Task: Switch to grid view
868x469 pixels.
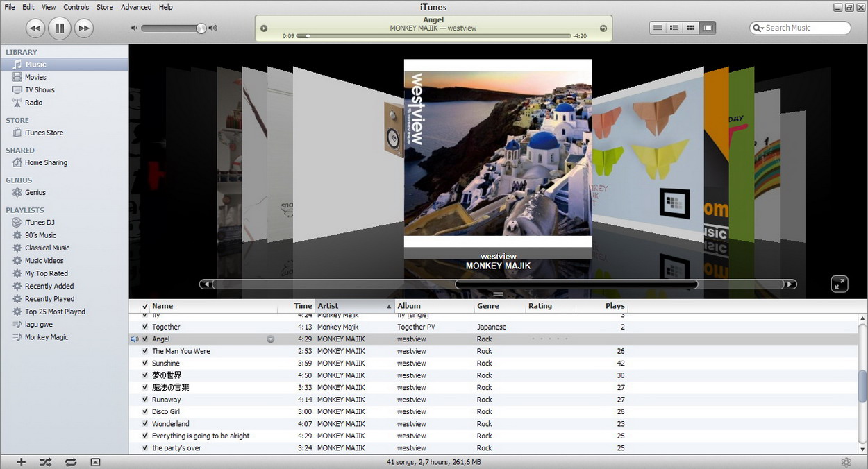Action: pos(690,28)
